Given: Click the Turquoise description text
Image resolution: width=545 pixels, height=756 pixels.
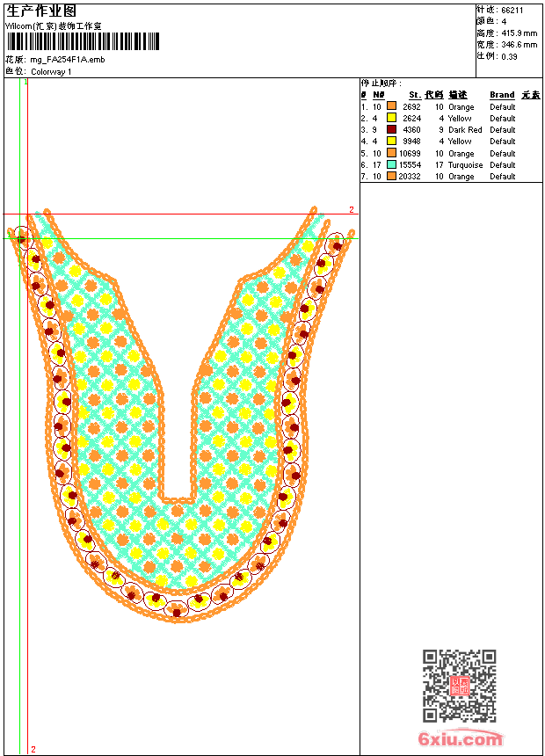Looking at the screenshot, I should point(465,165).
